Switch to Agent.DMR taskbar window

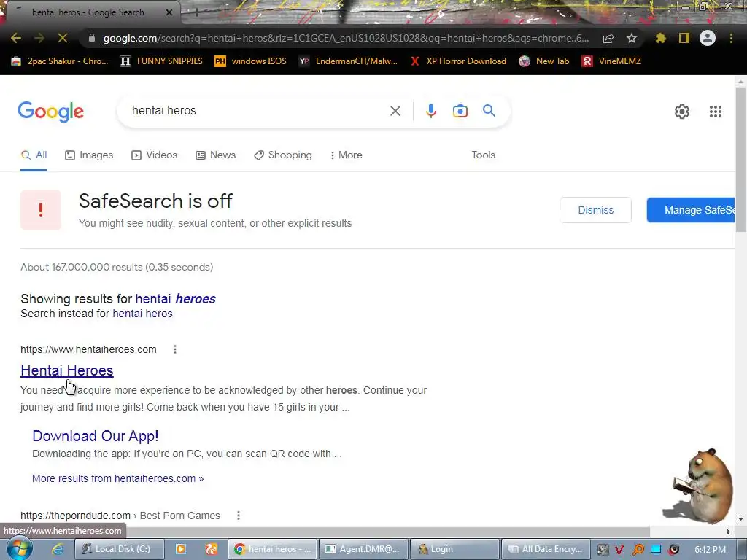[363, 549]
